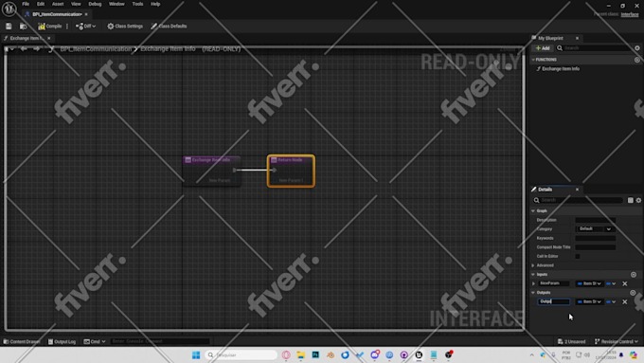Screen dimensions: 644x363
Task: Compile the blueprint interface
Action: [49, 27]
